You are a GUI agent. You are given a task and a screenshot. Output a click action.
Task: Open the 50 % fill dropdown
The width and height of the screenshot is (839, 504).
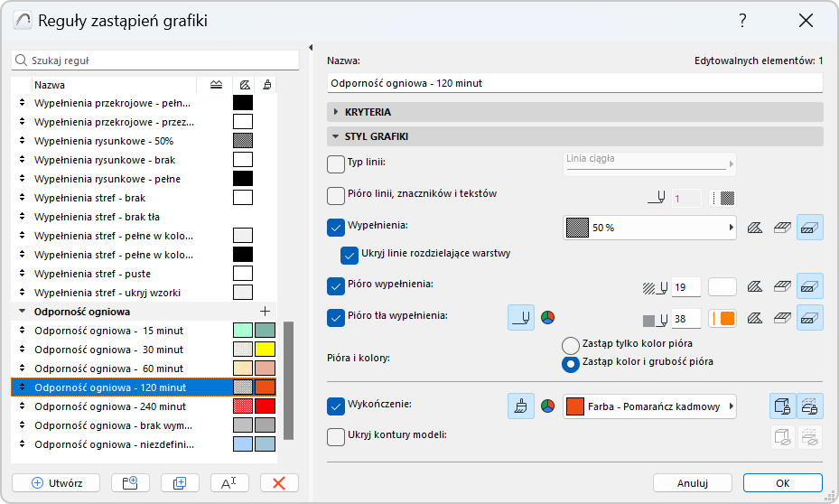pyautogui.click(x=649, y=228)
